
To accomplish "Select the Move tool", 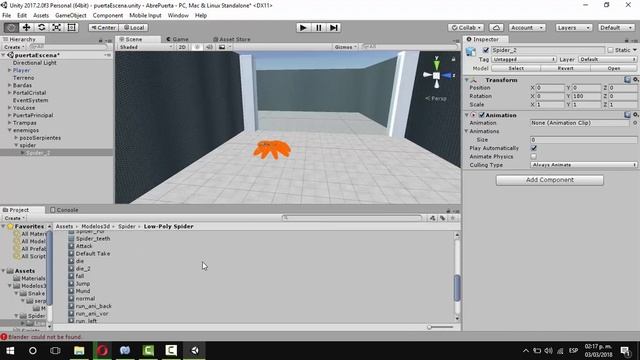I will click(27, 27).
